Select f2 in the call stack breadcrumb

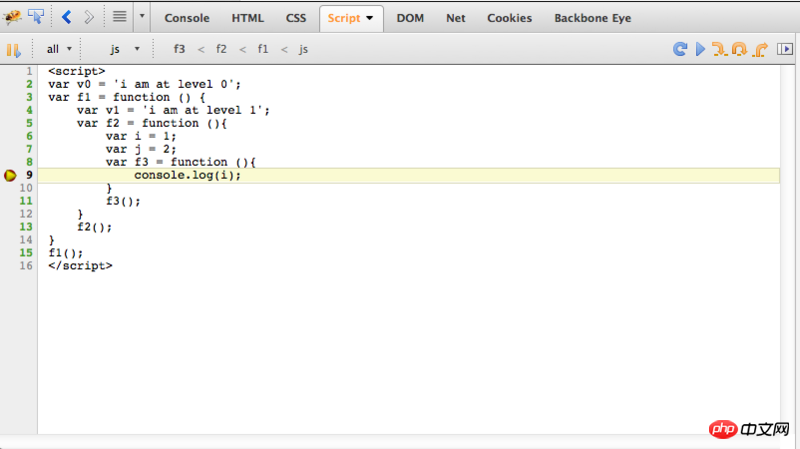click(221, 49)
